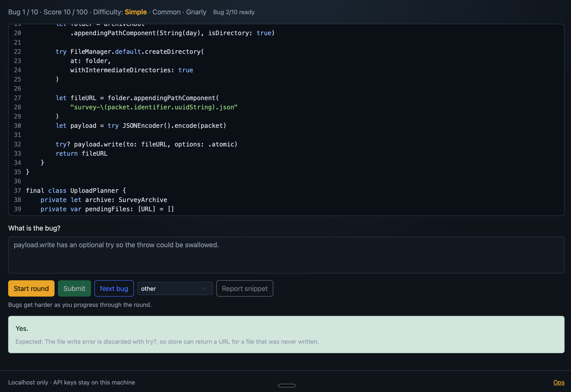Click the appendingPathComponent(String(day)) line
The image size is (571, 392).
pyautogui.click(x=172, y=33)
